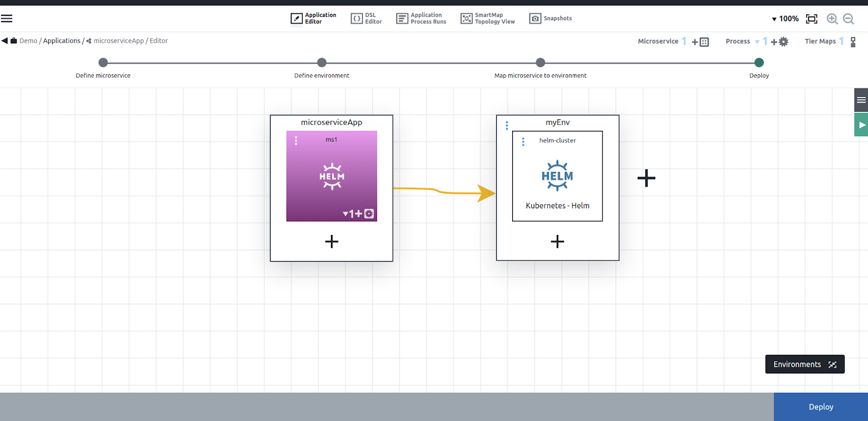This screenshot has width=868, height=421.
Task: Open Application Process Runs
Action: point(421,18)
